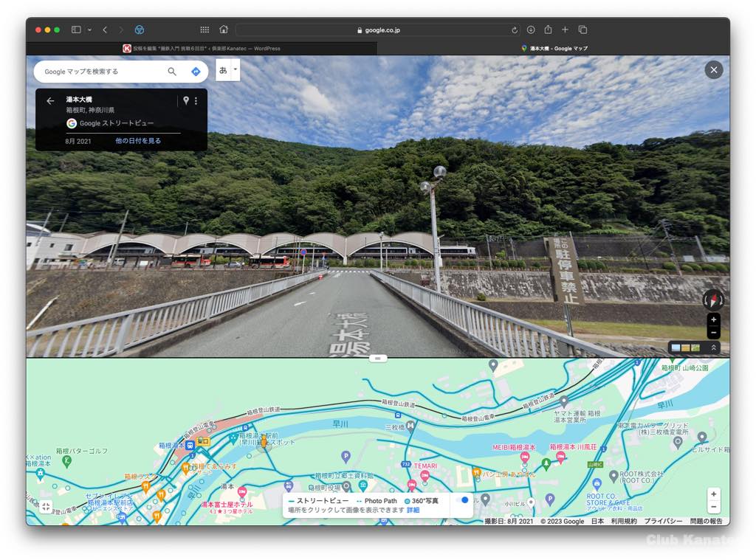Open the three-dot options menu for 湯本大橋
756x560 pixels.
pyautogui.click(x=196, y=100)
